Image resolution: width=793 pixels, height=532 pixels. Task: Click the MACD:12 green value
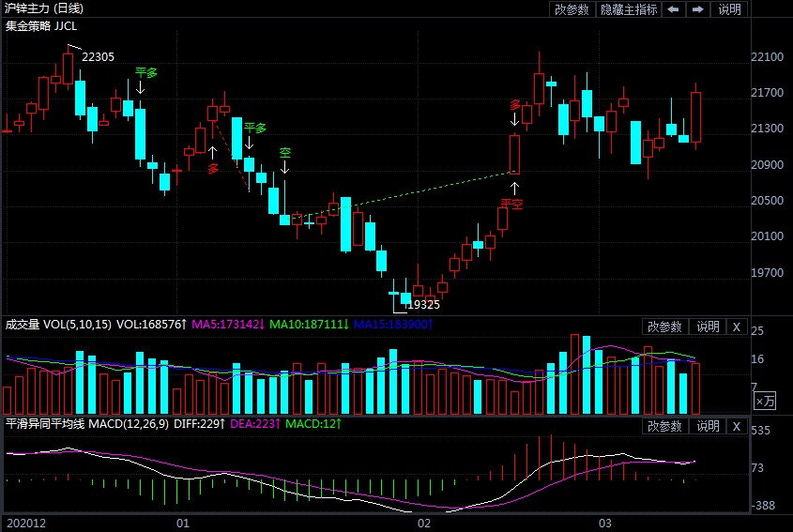(313, 423)
